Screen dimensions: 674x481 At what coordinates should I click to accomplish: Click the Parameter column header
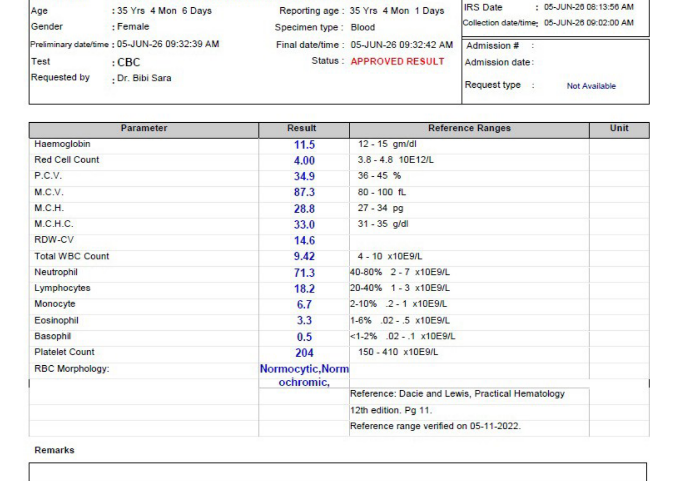coord(144,128)
